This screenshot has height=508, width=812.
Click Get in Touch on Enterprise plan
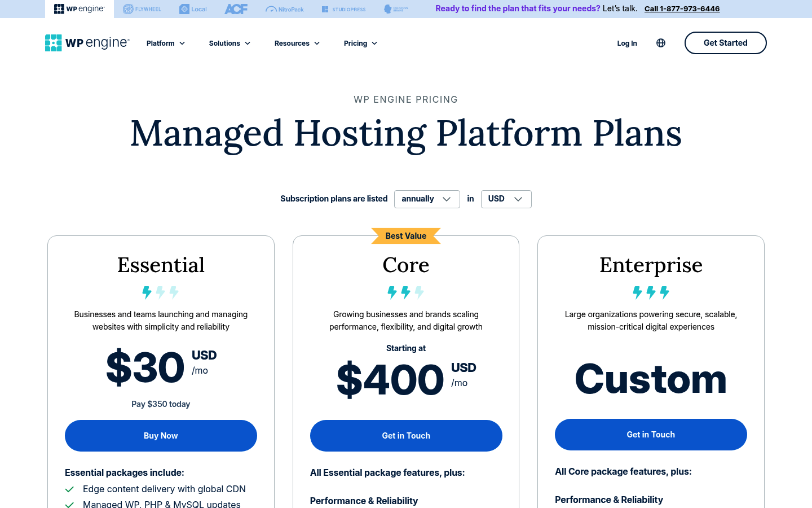coord(651,435)
